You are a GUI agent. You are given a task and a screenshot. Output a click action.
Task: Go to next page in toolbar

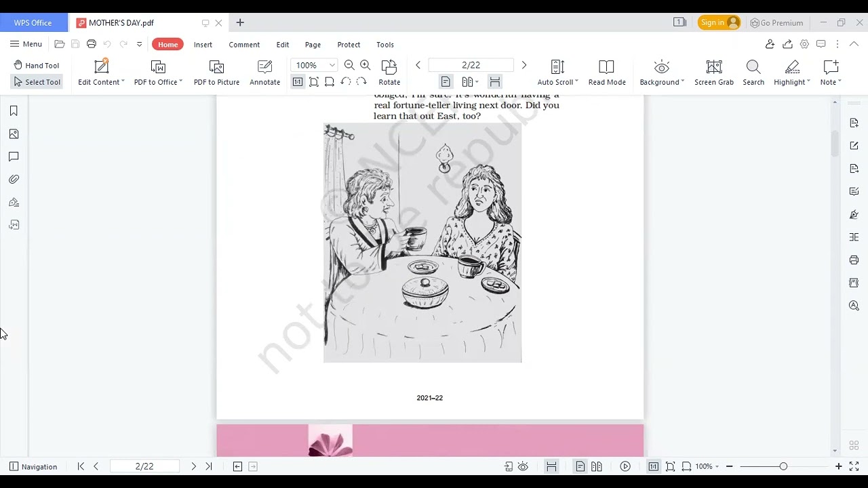click(x=524, y=65)
